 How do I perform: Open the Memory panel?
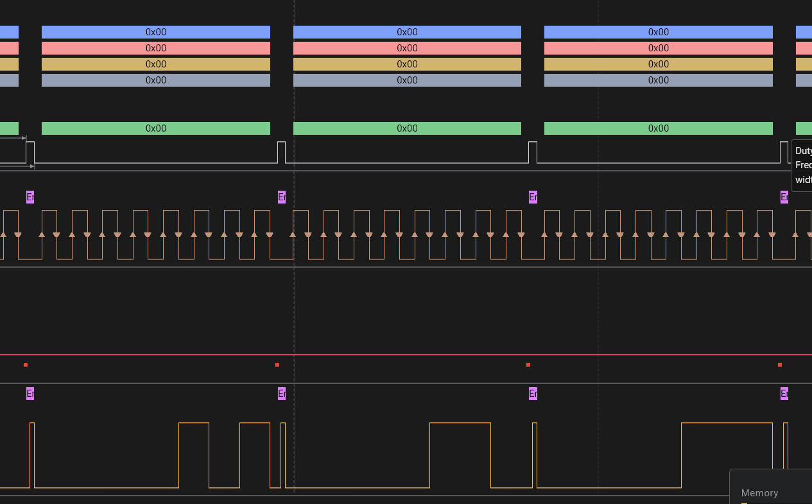coord(759,492)
